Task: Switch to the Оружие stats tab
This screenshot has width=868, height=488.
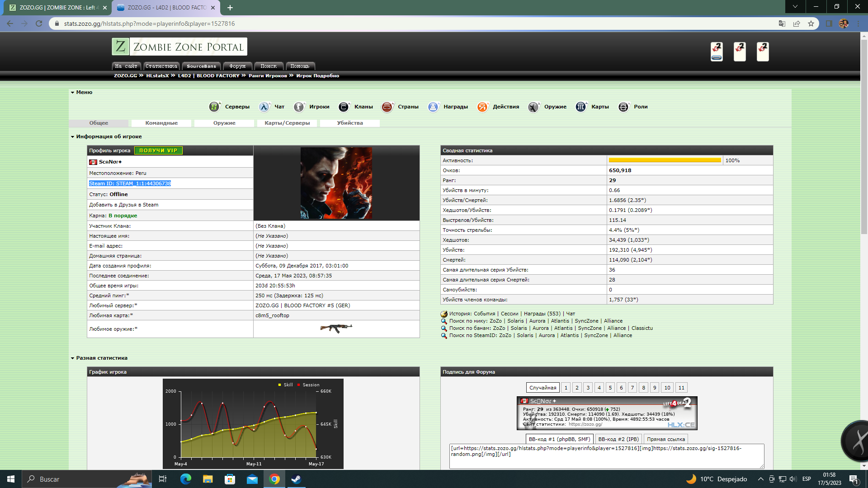Action: tap(224, 123)
